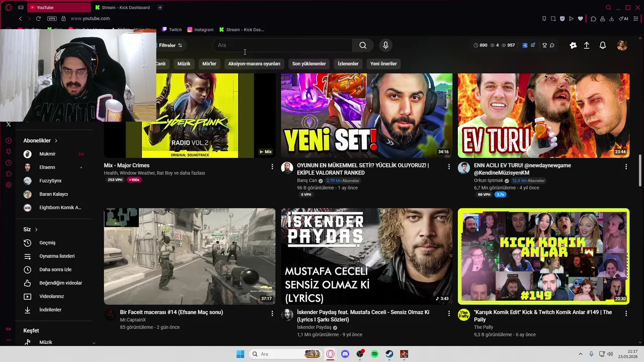The image size is (644, 362).
Task: Select Yeni öneriler chip
Action: pos(383,64)
